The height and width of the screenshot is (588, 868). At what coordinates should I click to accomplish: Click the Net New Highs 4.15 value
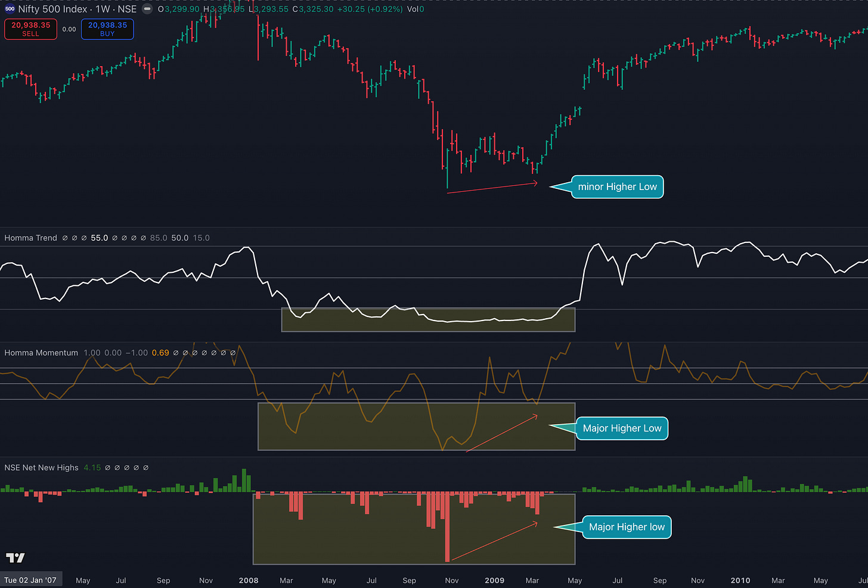(x=92, y=468)
